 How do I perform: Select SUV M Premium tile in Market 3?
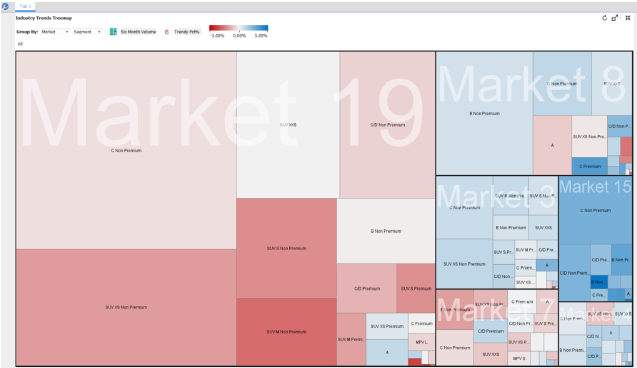tap(526, 250)
